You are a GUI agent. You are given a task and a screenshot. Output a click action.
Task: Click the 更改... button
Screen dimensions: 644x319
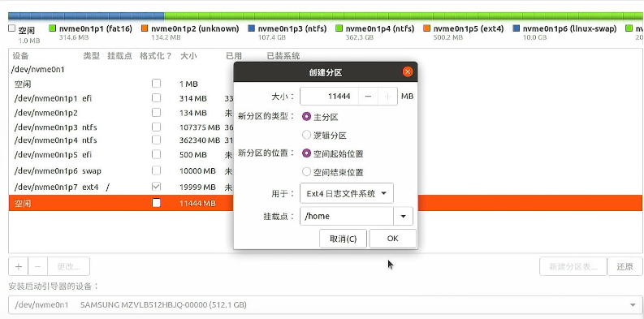[68, 266]
